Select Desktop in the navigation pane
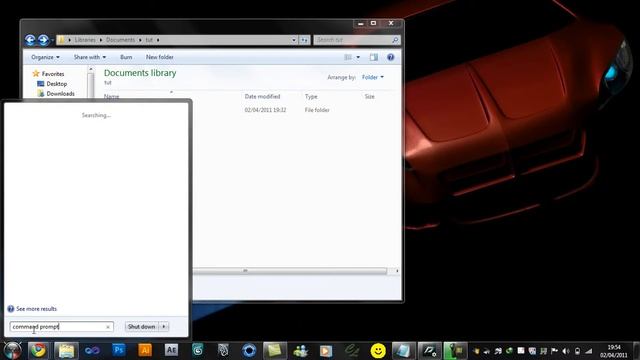 57,84
